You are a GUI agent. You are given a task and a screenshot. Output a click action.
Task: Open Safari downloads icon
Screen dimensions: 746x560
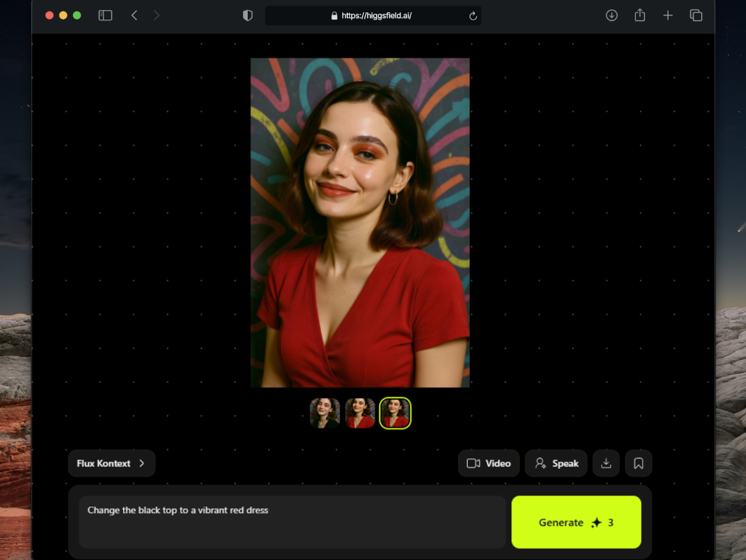click(x=612, y=15)
